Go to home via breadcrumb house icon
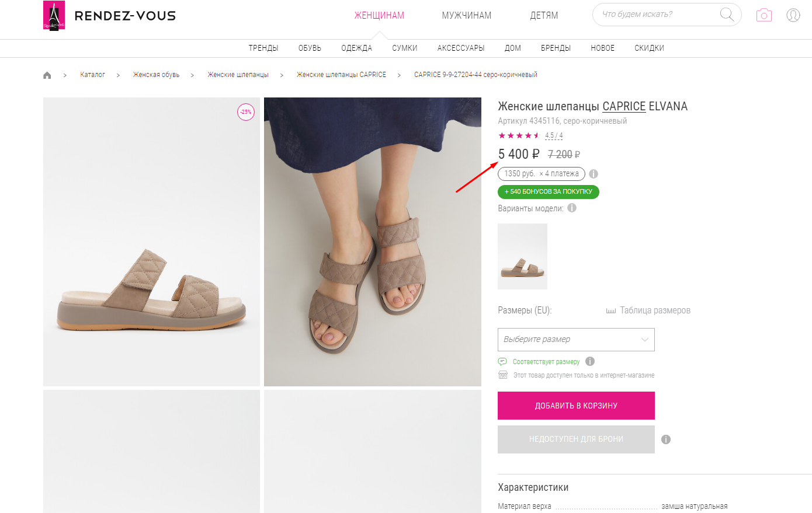 (x=47, y=75)
